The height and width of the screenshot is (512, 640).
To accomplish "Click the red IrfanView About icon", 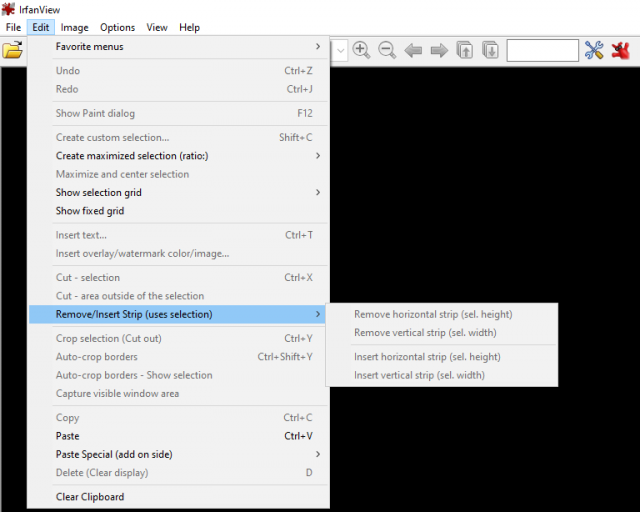I will 621,50.
